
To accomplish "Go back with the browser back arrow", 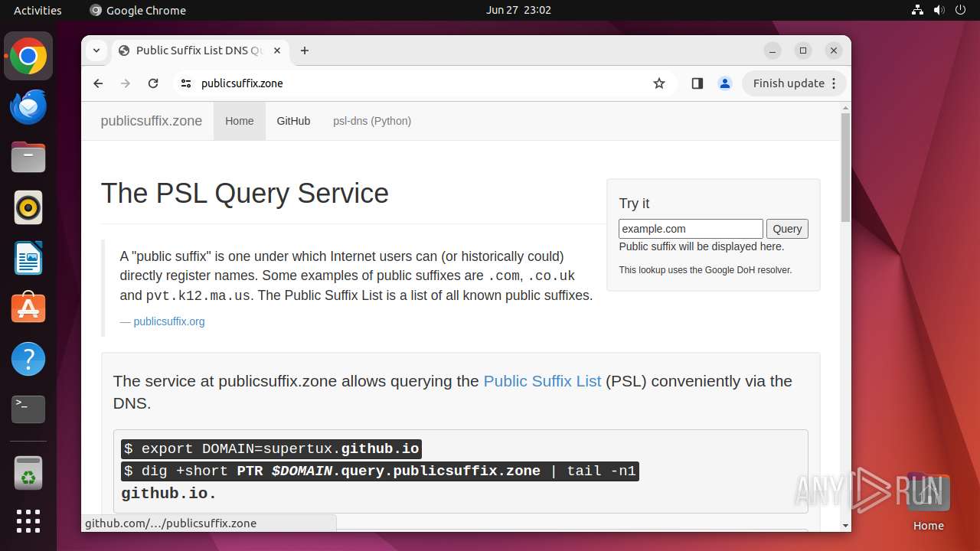I will click(x=98, y=83).
